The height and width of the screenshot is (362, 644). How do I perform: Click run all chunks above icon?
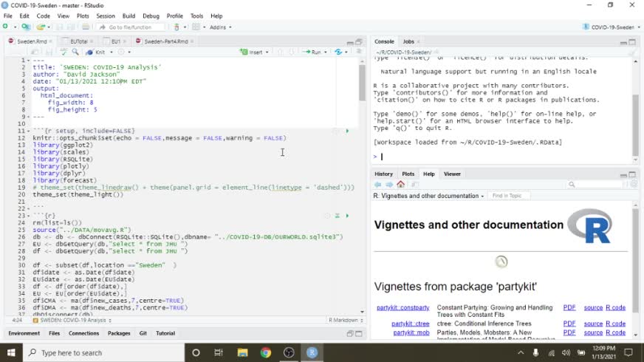(338, 216)
